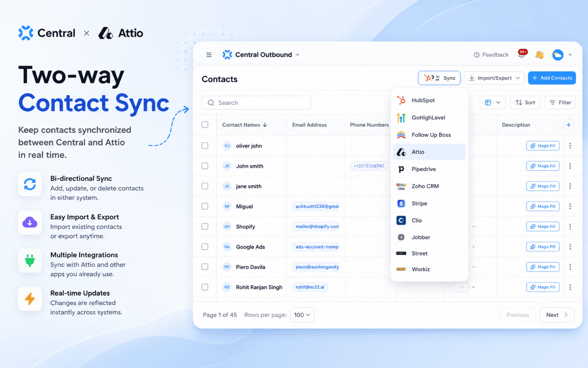Open the notifications bell with 99+ badge
This screenshot has width=588, height=368.
522,54
